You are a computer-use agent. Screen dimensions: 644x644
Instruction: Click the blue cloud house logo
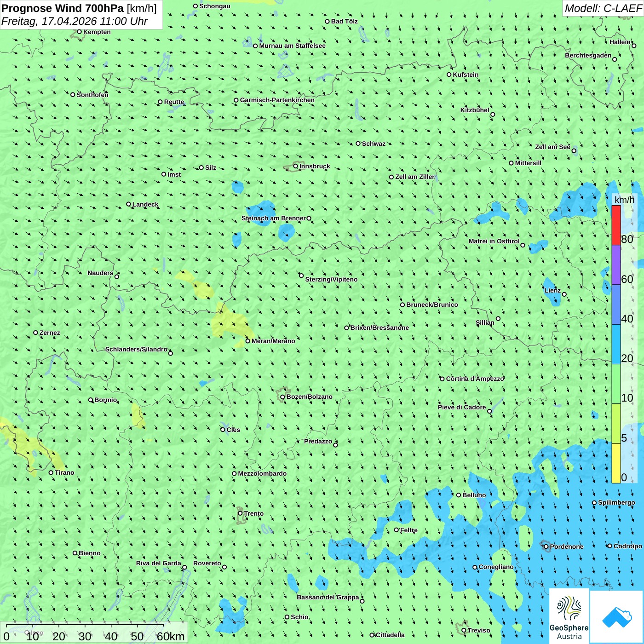click(x=616, y=617)
